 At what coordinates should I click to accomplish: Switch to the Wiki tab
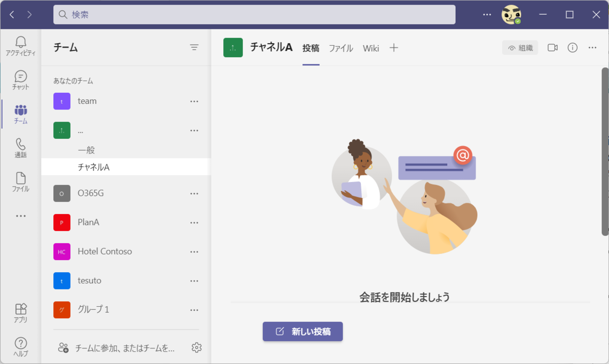point(371,49)
